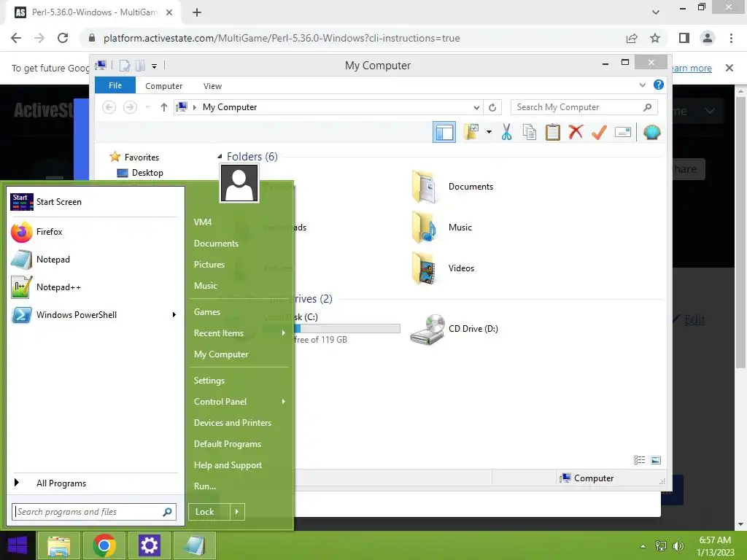Open Google Chrome from the taskbar

104,545
